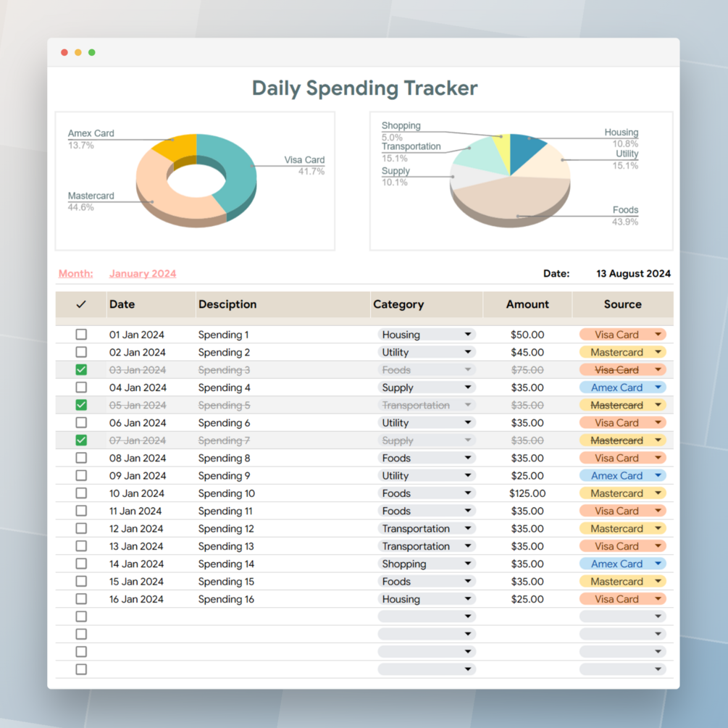The width and height of the screenshot is (728, 728).
Task: Click the 13 August 2024 date cell
Action: 633,274
